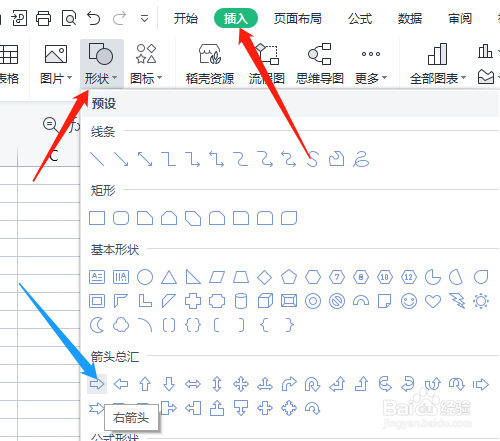Open the Insert (插入) ribbon tab
Screen dimensions: 500x441
236,18
